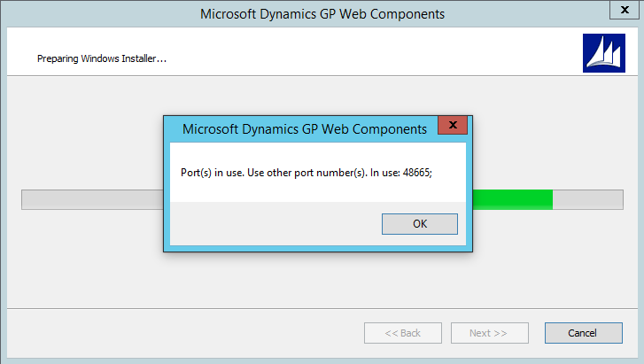Click the error dialog's title bar

(x=301, y=129)
